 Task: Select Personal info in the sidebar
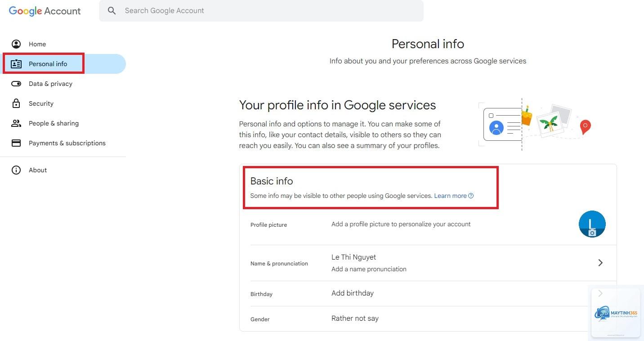pyautogui.click(x=63, y=64)
